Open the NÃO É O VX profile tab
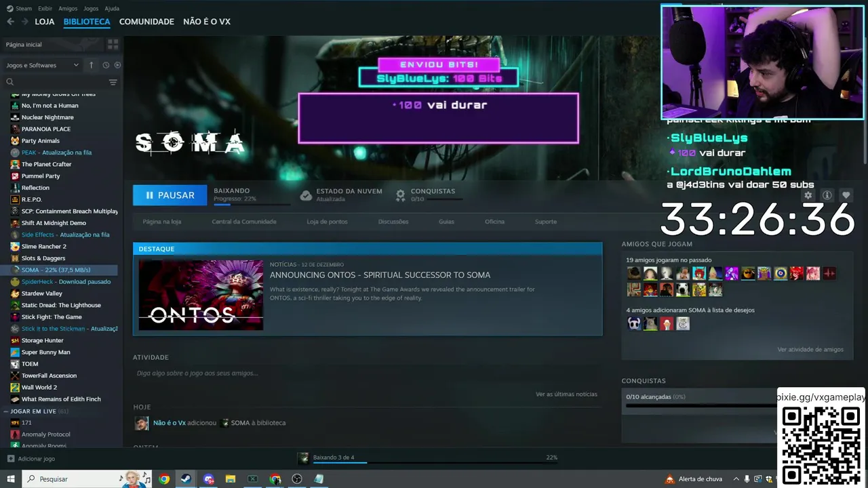 (207, 22)
